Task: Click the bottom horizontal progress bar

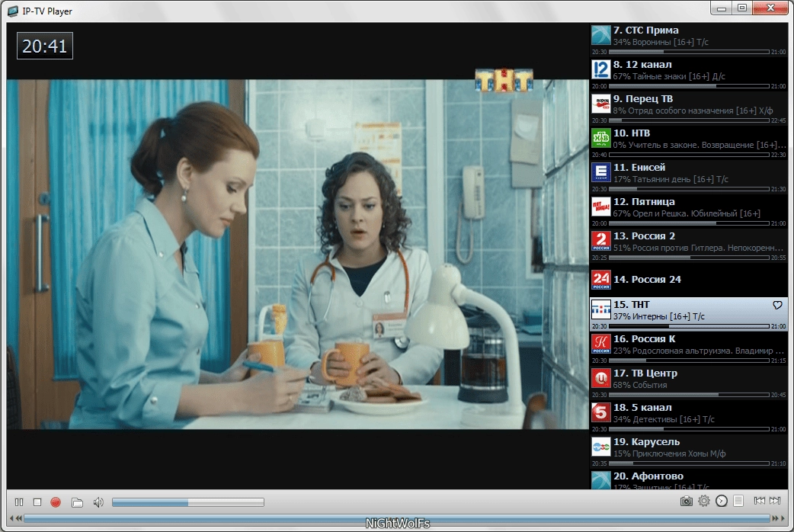Action: (x=397, y=518)
